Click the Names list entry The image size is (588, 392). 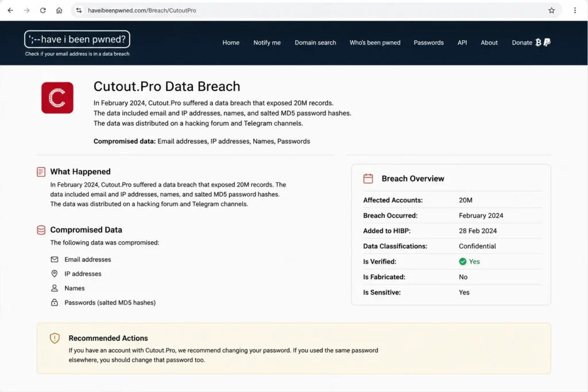tap(75, 288)
